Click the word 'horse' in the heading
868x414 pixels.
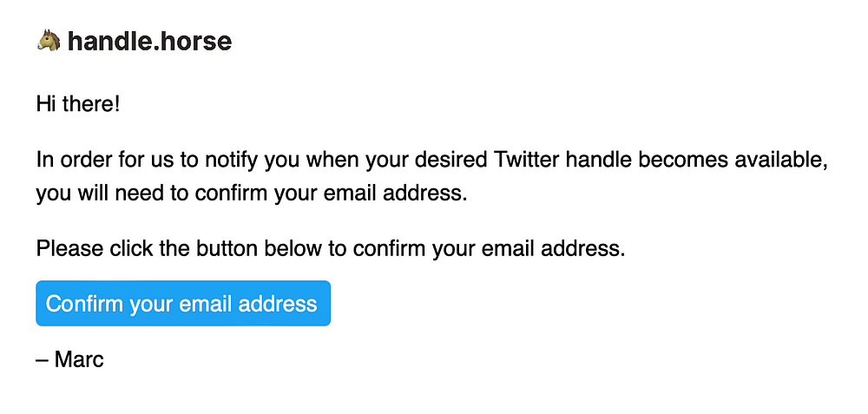[198, 41]
